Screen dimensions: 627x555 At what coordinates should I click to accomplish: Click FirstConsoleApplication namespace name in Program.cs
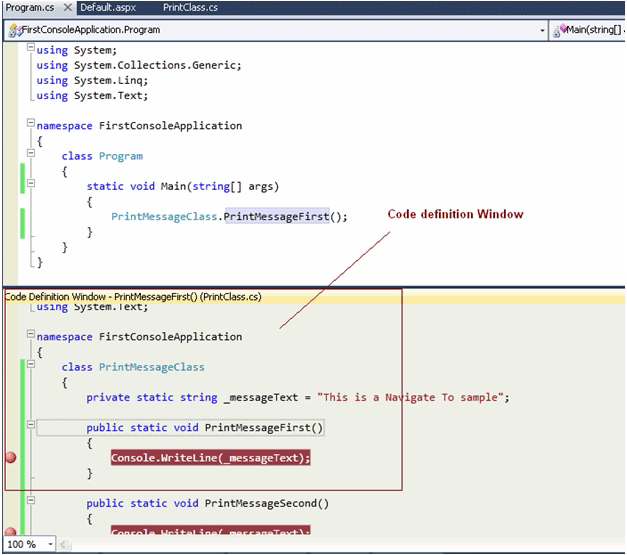coord(170,126)
